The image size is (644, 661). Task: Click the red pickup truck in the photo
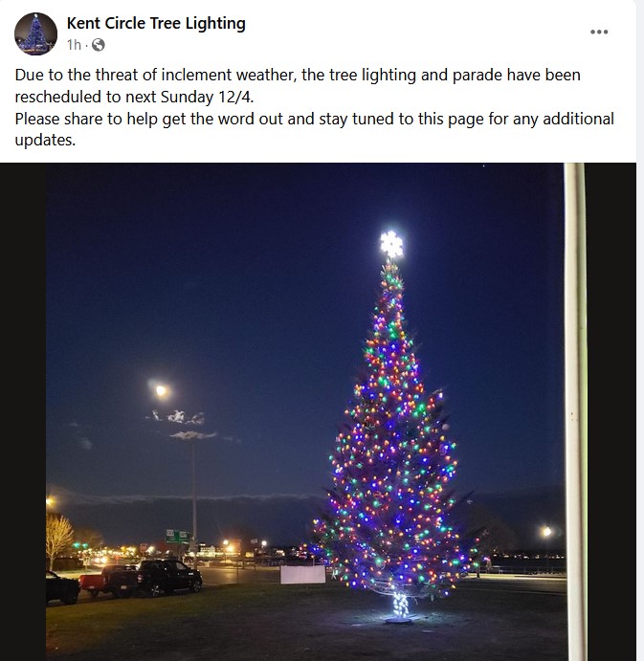[x=109, y=582]
